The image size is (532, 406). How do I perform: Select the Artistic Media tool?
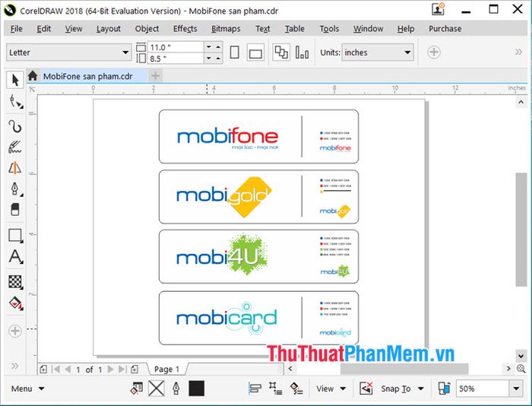pos(14,147)
